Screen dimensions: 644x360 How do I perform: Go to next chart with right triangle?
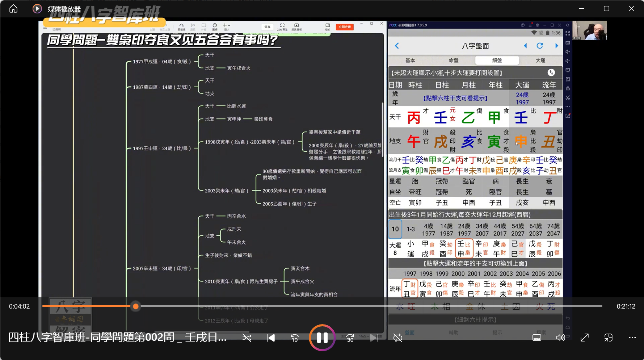[x=557, y=46]
